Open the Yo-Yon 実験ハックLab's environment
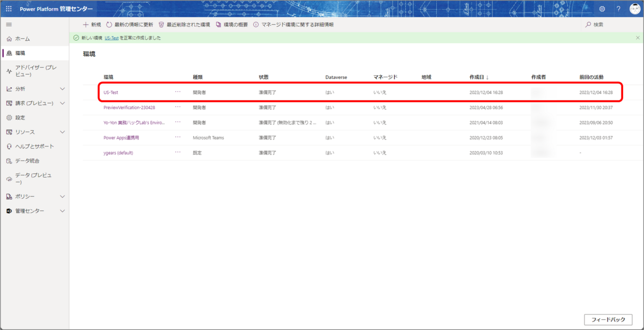The width and height of the screenshot is (644, 330). click(134, 122)
